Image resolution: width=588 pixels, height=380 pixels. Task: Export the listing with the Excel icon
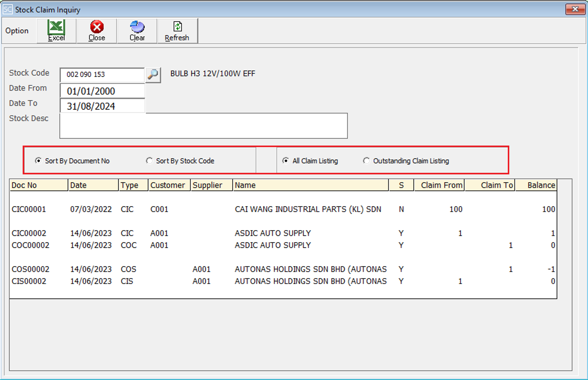56,31
